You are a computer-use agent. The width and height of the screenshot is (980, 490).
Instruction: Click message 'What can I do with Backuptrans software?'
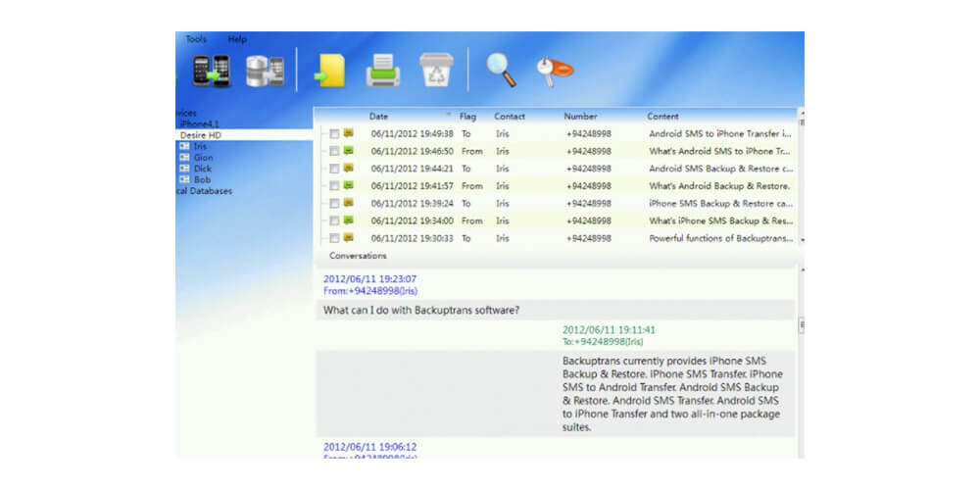(421, 310)
